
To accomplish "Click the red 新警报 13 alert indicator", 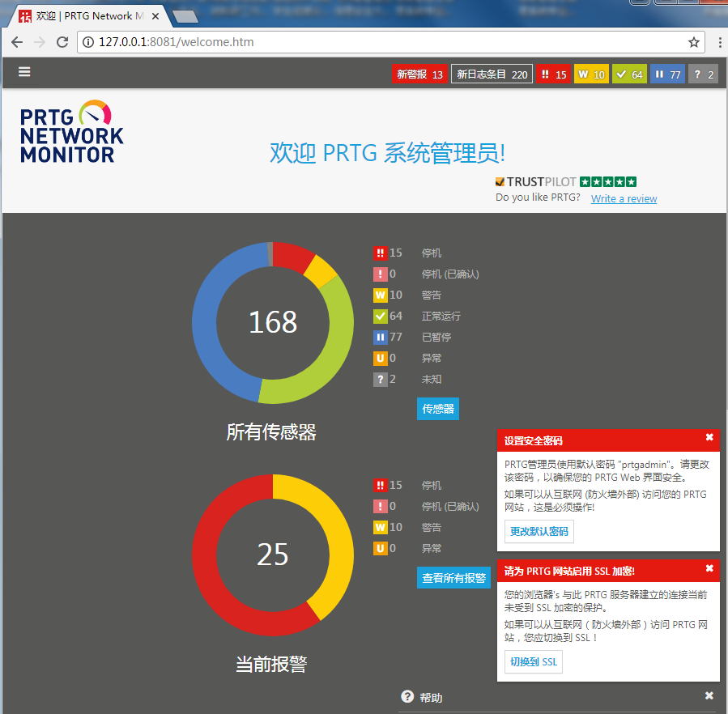I will coord(419,74).
